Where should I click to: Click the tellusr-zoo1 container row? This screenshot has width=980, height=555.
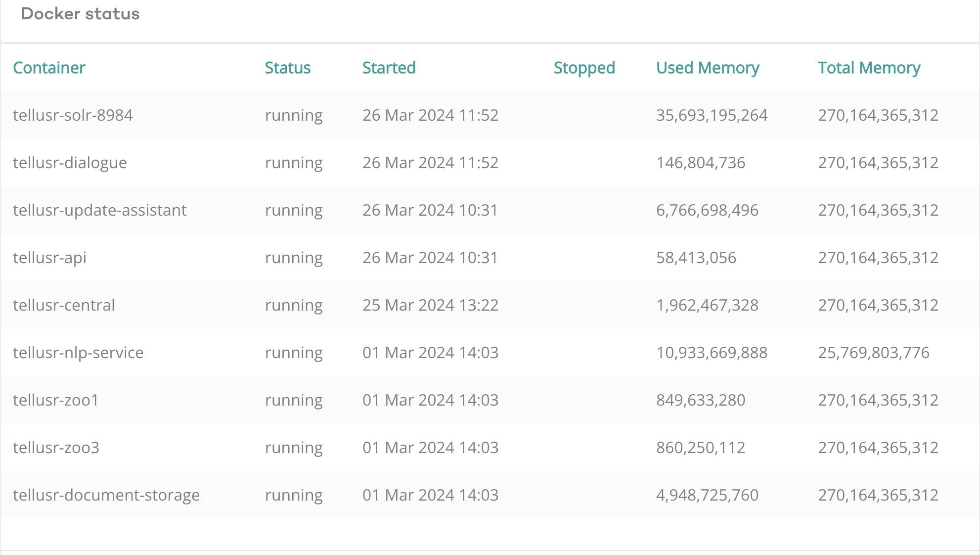coord(56,400)
